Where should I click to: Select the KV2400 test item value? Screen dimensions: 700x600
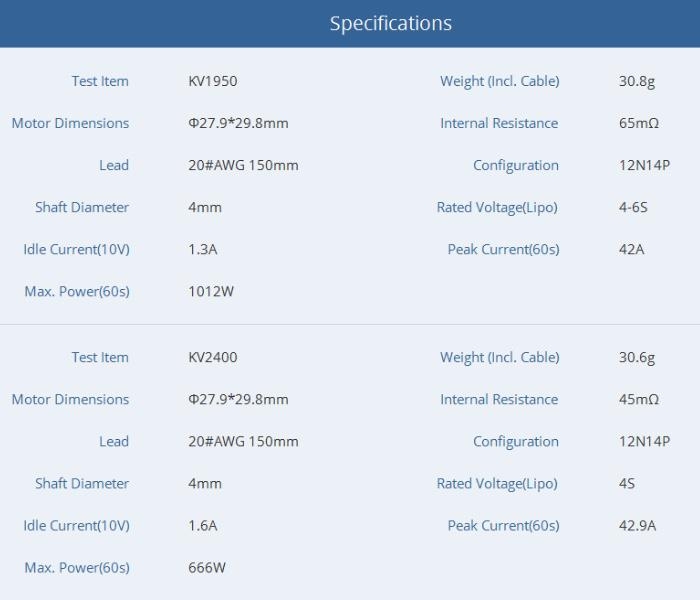(213, 357)
